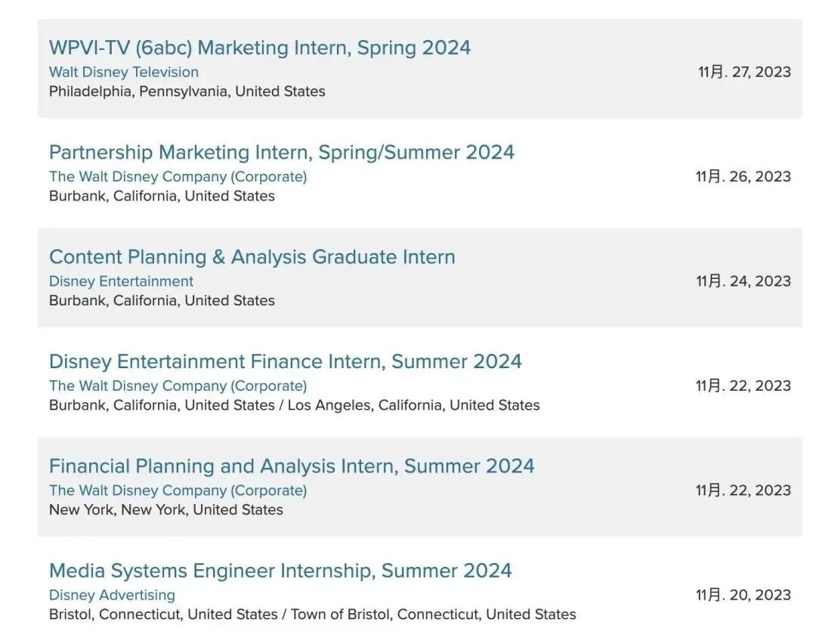Click the 11月. 26, 2023 posting date
The height and width of the screenshot is (644, 816).
[x=743, y=176]
